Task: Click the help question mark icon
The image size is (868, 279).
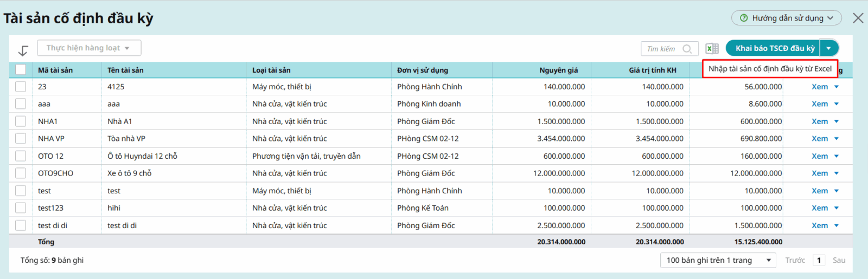Action: pos(744,18)
